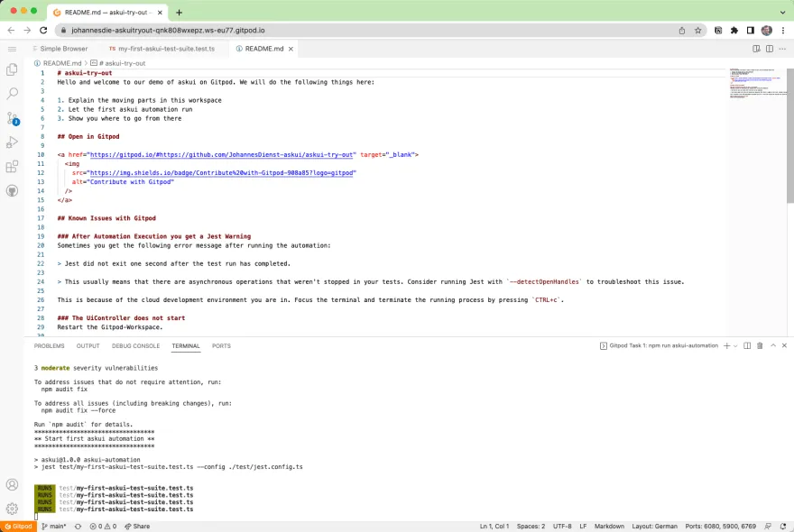
Task: Switch to the PROBLEMS panel tab
Action: (49, 345)
